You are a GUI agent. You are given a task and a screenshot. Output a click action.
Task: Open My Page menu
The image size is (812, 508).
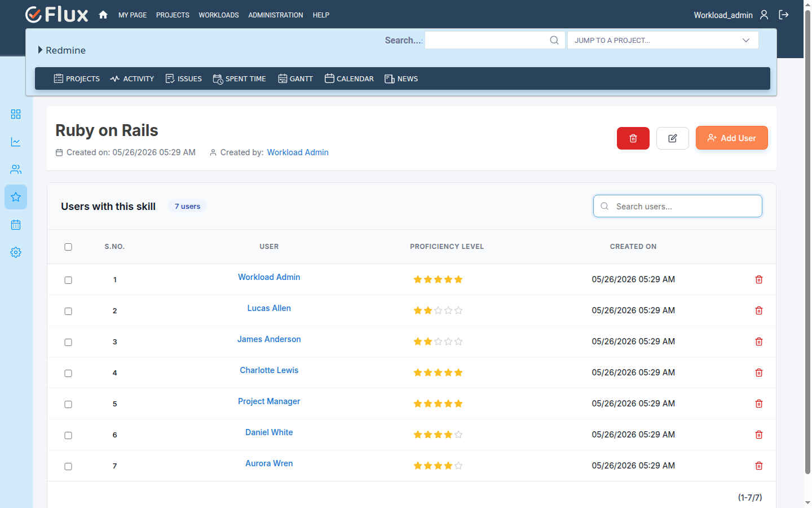133,15
